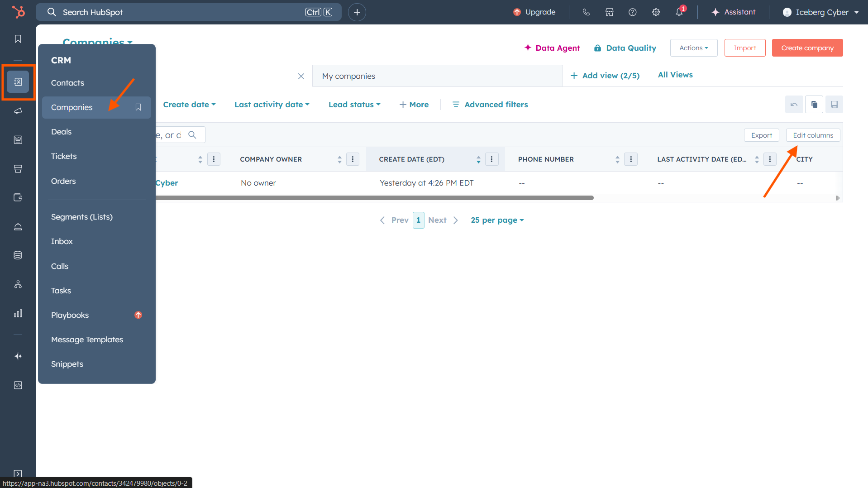Click the table search magnifier icon
This screenshot has height=488, width=868.
(192, 135)
